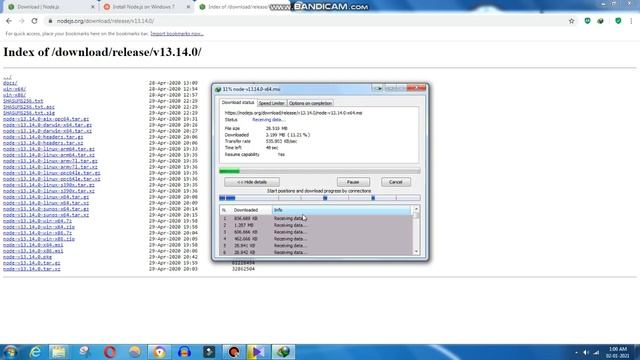Download node-v13.14.0-headers.tar.gz link
The width and height of the screenshot is (640, 360).
click(43, 137)
